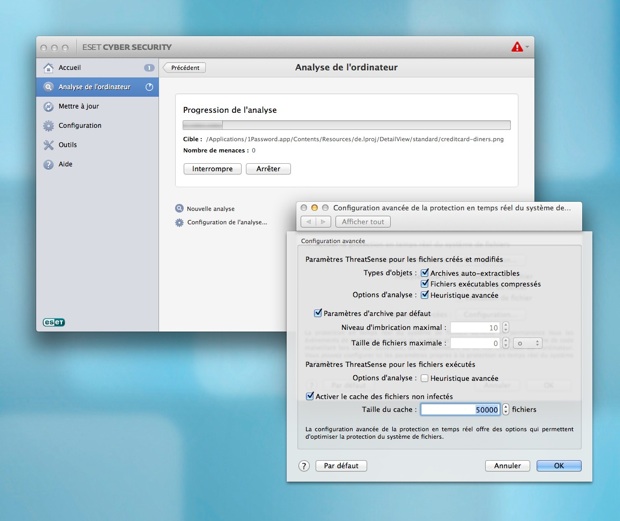
Task: Click the Précédent button
Action: [185, 68]
